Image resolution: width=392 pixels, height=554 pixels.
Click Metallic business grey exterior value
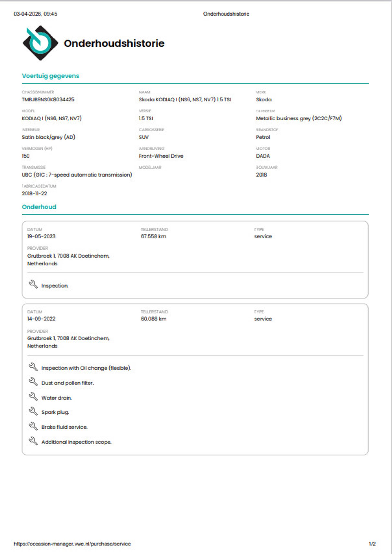click(x=298, y=118)
